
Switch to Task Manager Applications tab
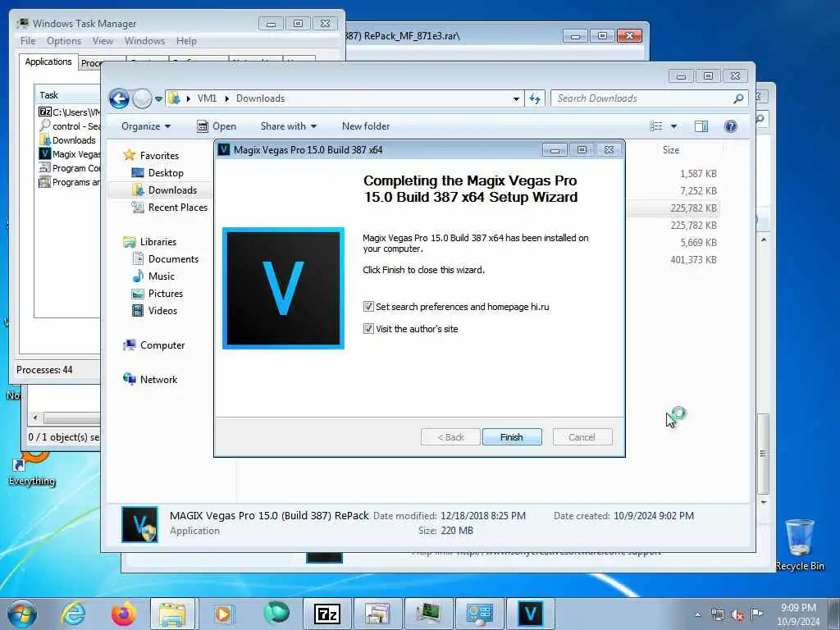click(x=48, y=62)
